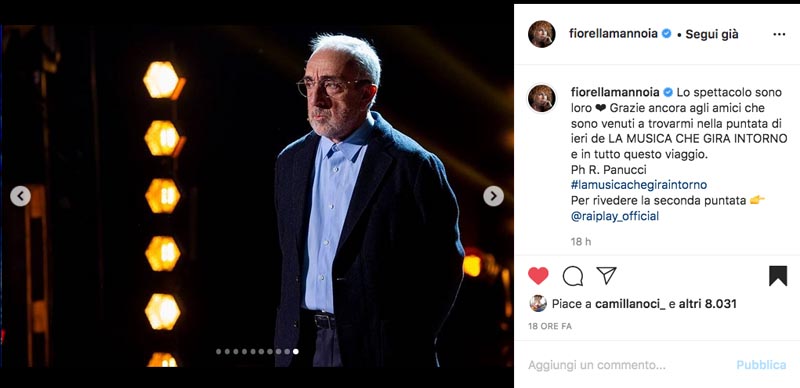The width and height of the screenshot is (800, 388).
Task: Open three-dots more options menu
Action: coord(779,34)
